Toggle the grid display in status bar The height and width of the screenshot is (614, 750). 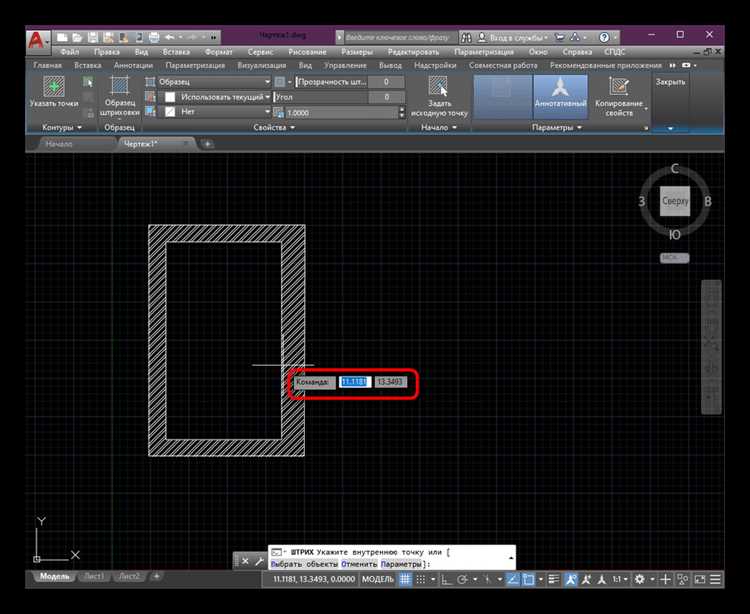coord(406,579)
